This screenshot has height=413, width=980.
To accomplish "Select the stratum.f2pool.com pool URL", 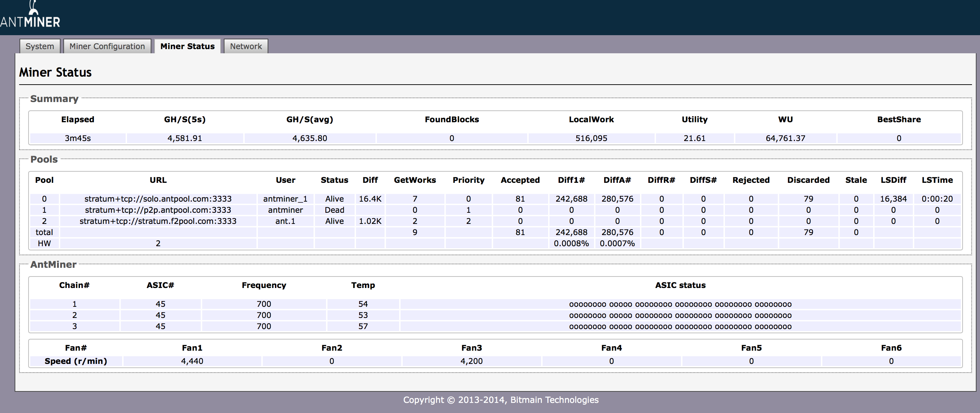I will click(158, 221).
